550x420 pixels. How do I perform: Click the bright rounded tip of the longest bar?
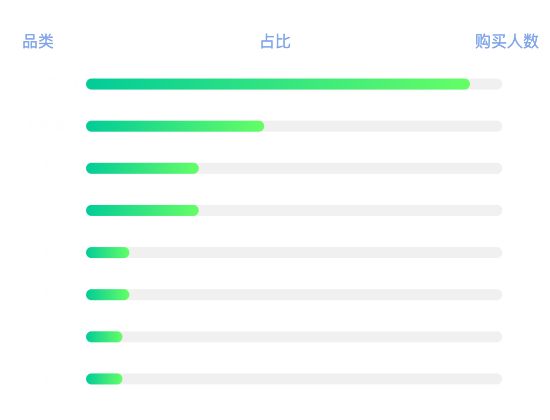(x=464, y=84)
